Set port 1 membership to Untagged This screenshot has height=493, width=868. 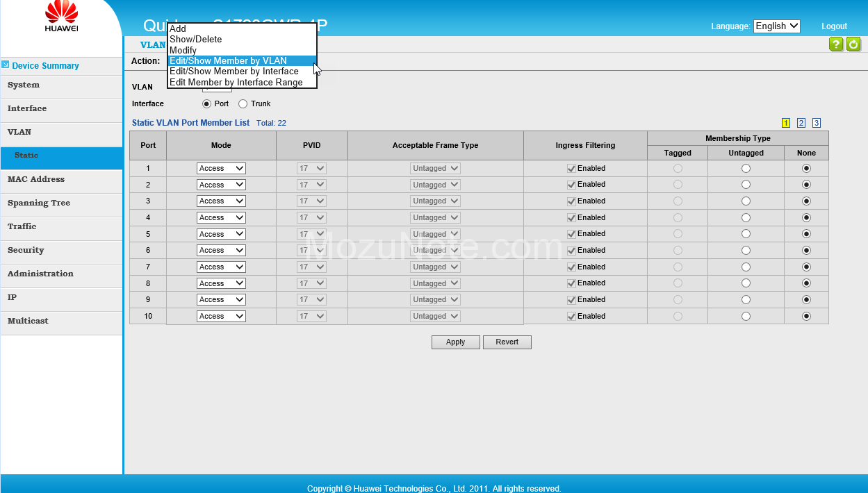point(746,168)
